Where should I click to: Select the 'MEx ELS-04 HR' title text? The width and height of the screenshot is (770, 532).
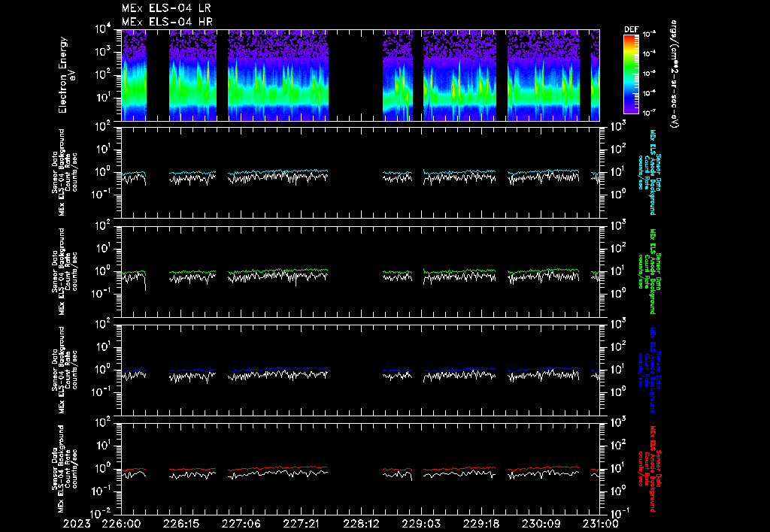coord(167,22)
